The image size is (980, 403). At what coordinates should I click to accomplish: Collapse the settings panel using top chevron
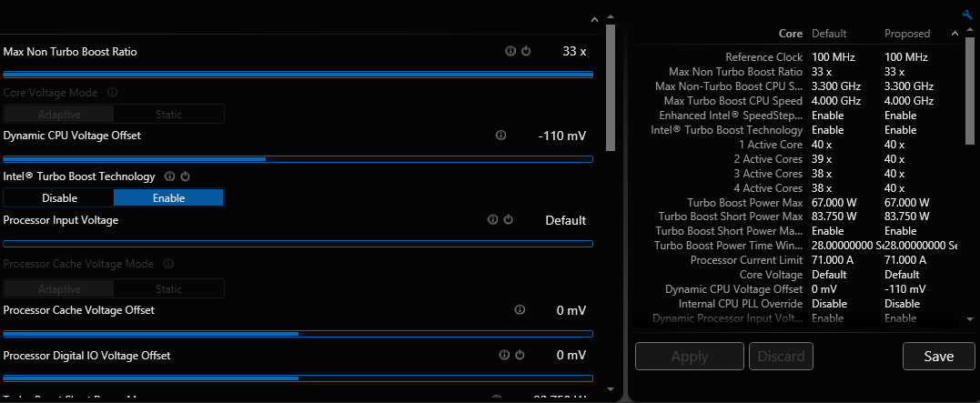point(594,19)
